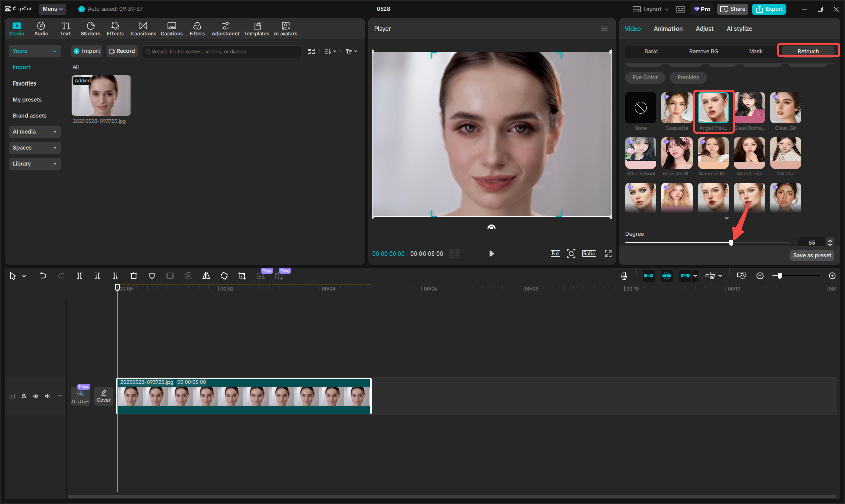Toggle track visibility with the eye icon
845x504 pixels.
click(36, 396)
